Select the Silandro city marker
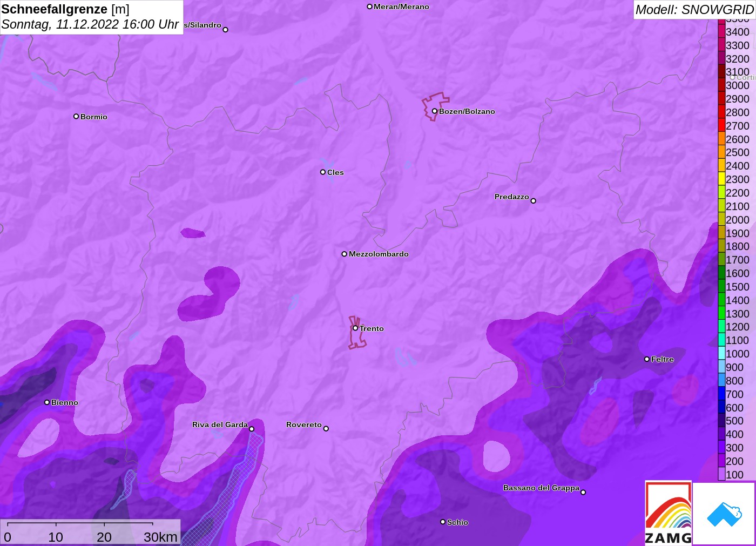756x546 pixels. 226,30
